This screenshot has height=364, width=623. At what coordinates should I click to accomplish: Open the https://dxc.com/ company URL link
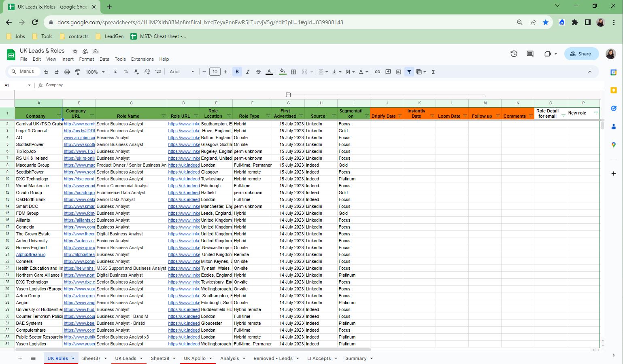point(79,179)
